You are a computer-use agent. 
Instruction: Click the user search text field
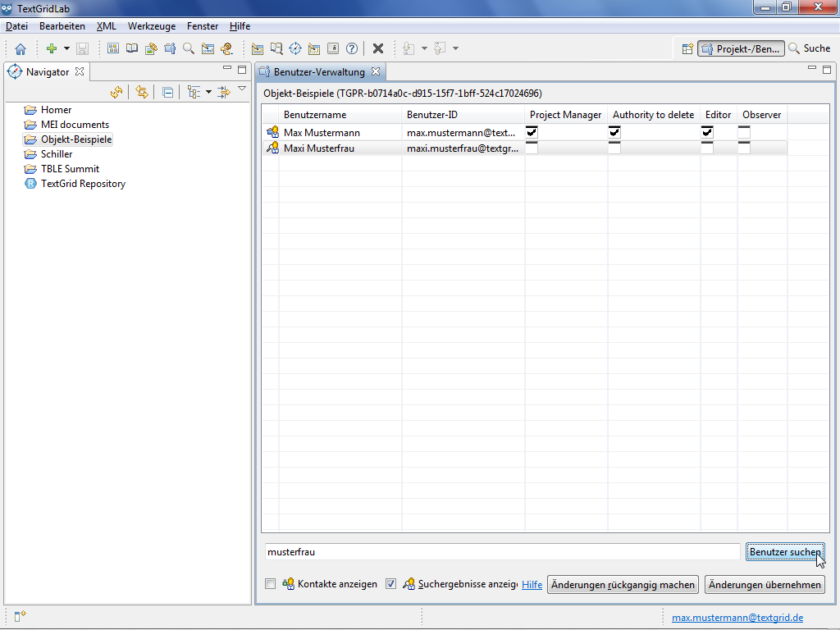click(x=502, y=552)
